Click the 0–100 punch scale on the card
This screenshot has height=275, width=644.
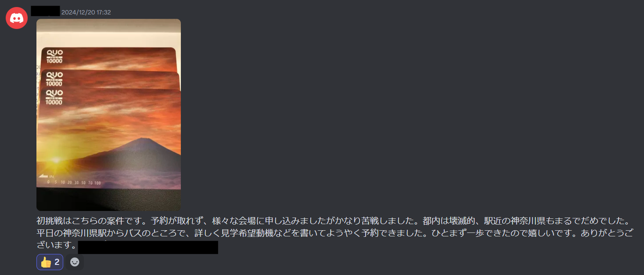[74, 183]
